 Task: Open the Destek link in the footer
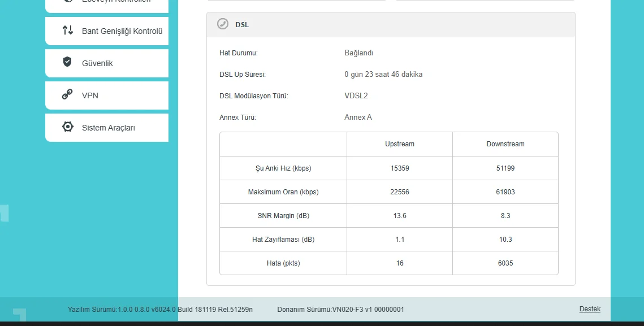point(590,309)
